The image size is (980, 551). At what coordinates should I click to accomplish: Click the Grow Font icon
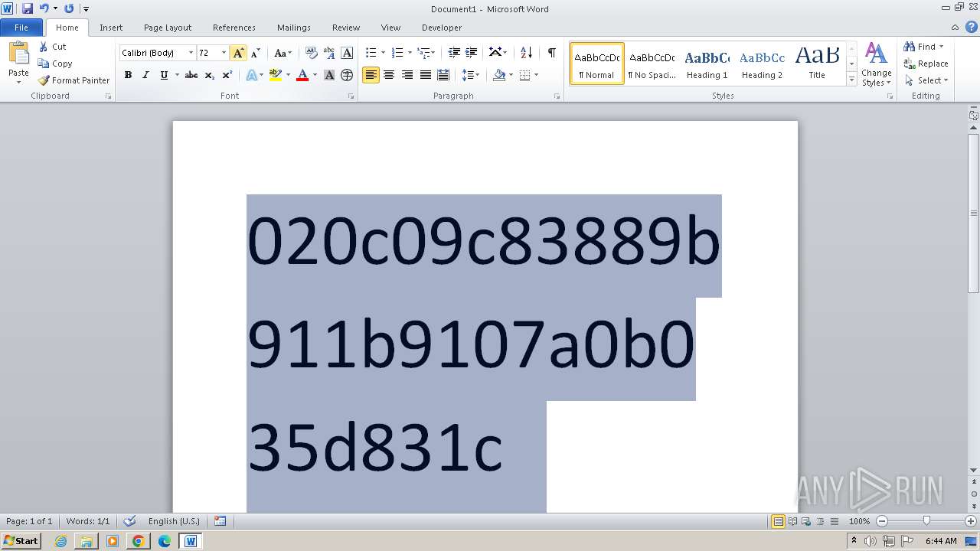[x=238, y=53]
